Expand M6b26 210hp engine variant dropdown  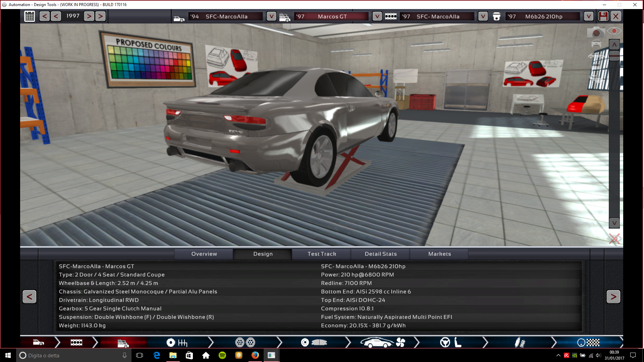click(x=588, y=16)
